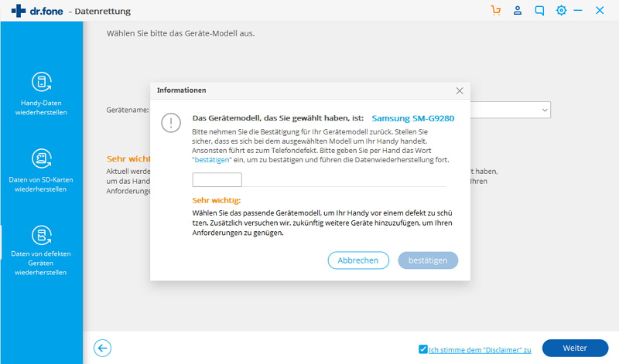Select Handy-Daten wiederherstellen icon
Screen dimensions: 619x364
[x=42, y=82]
